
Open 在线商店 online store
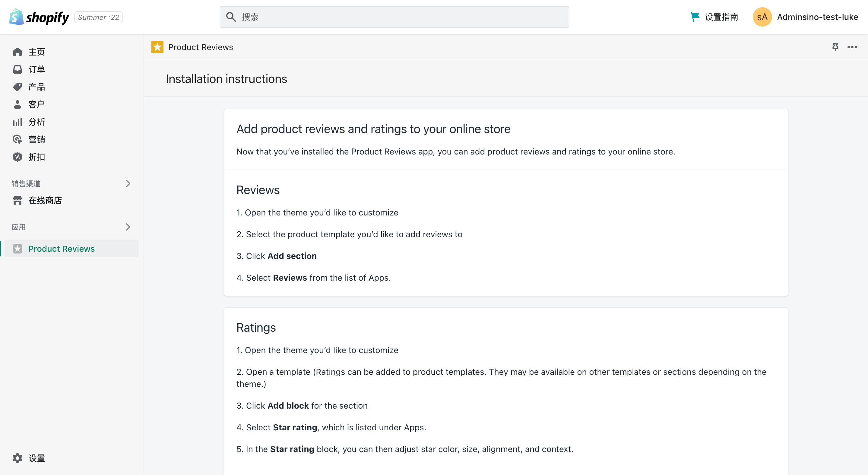coord(45,201)
